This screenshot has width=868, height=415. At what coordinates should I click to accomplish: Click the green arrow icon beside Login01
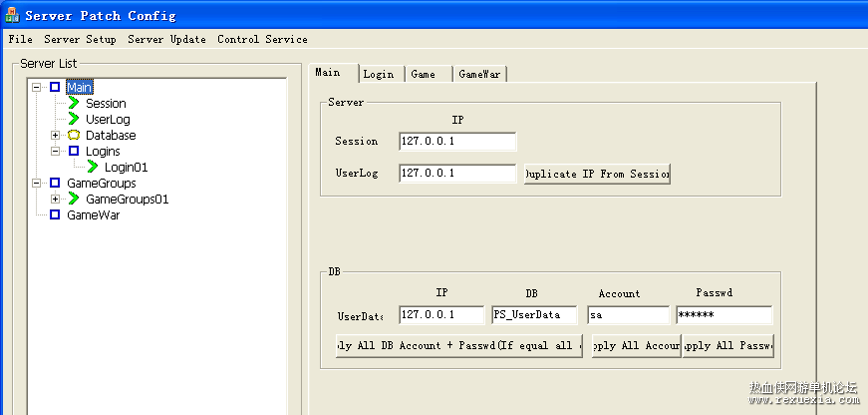pyautogui.click(x=93, y=167)
